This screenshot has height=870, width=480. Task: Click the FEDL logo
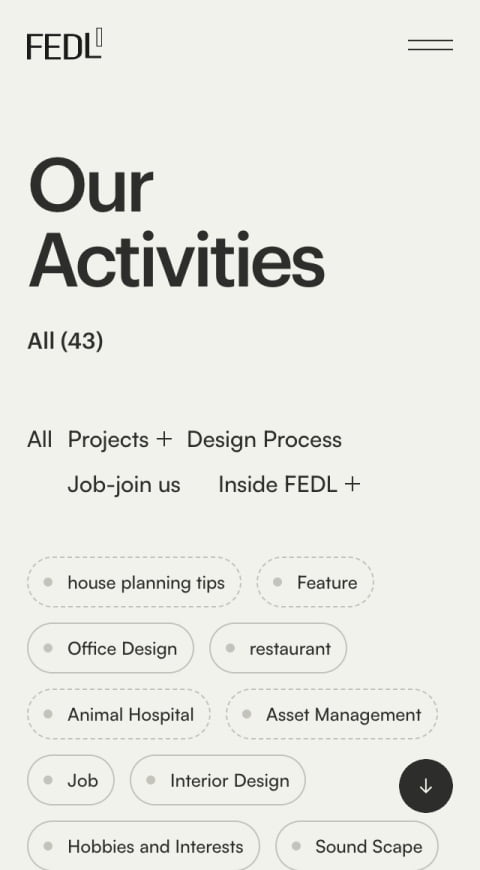[x=64, y=44]
